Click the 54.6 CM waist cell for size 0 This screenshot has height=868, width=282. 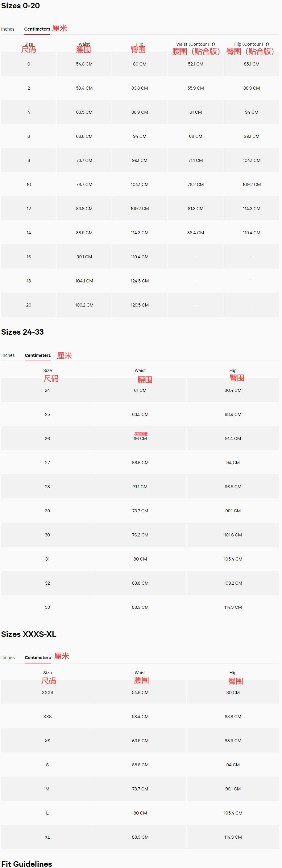[84, 64]
